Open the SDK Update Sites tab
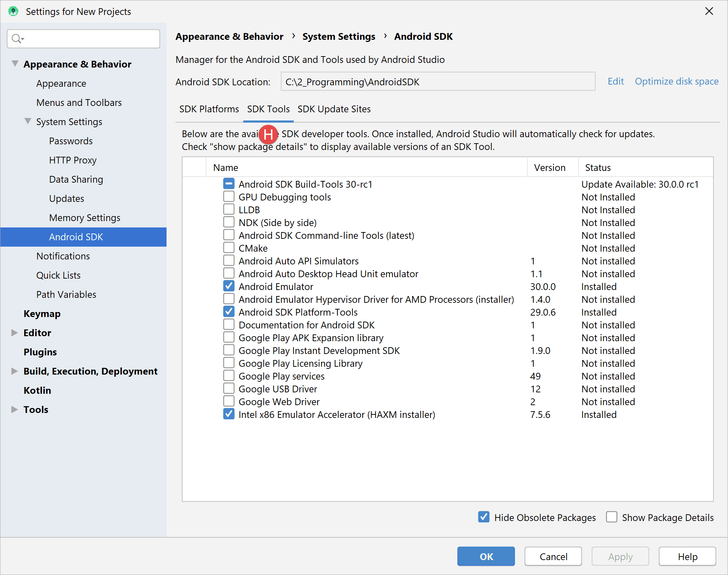This screenshot has height=575, width=728. [x=334, y=109]
